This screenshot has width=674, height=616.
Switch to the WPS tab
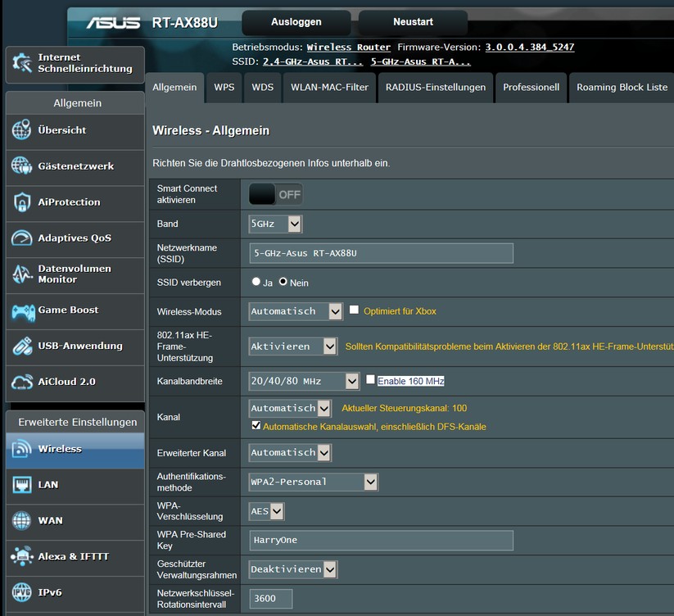pos(224,87)
